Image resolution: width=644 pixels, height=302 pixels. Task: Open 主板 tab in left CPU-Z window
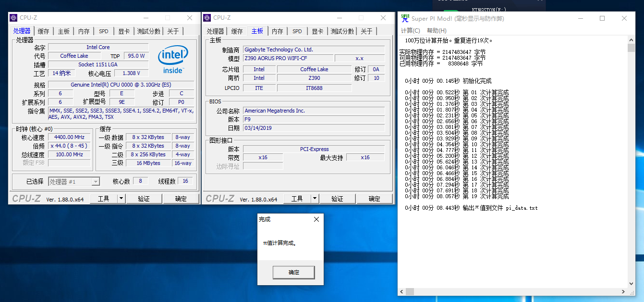(63, 31)
